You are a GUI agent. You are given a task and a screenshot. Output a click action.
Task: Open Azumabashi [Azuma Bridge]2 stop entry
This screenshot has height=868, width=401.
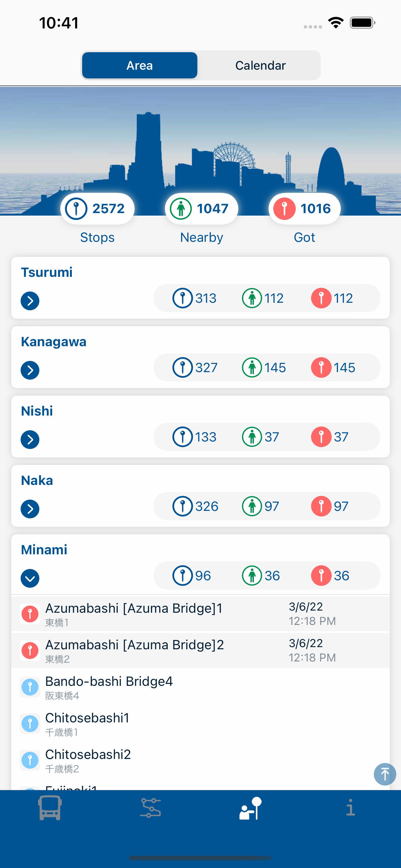(x=200, y=650)
